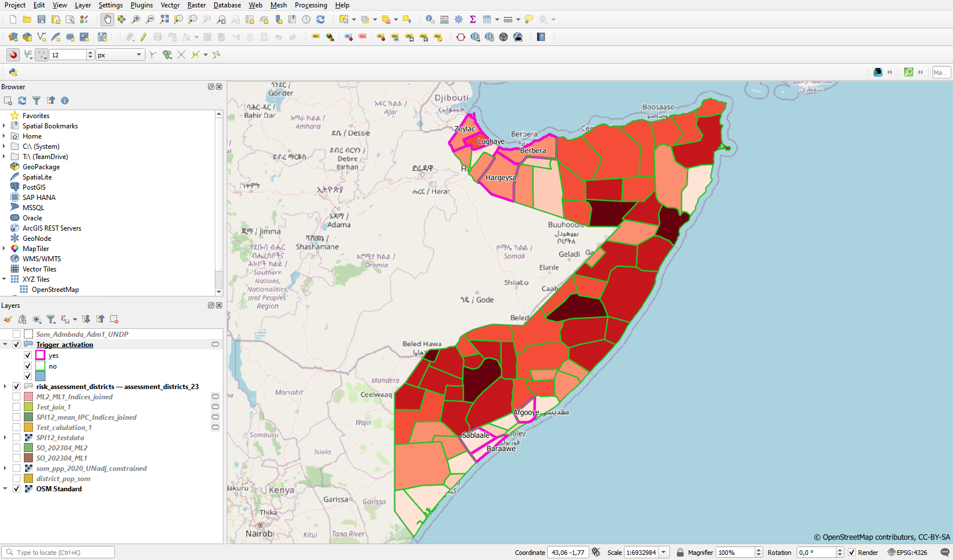Click the Identify Features tool icon

(430, 19)
